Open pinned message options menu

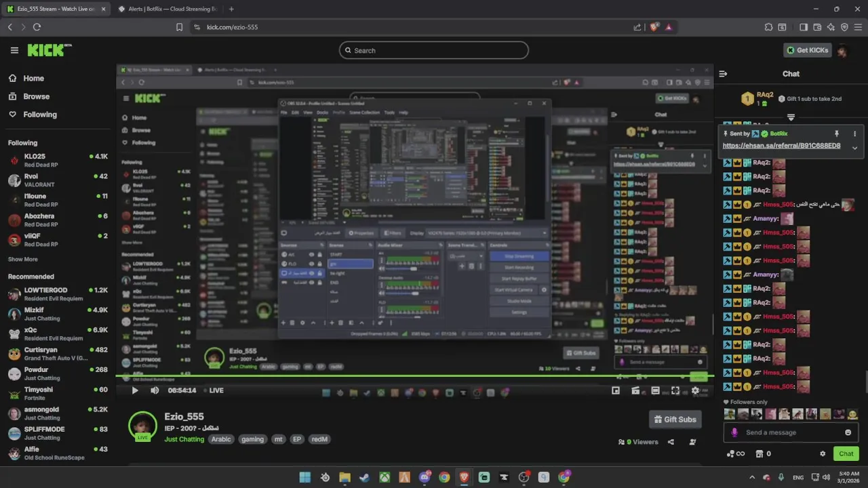tap(854, 134)
